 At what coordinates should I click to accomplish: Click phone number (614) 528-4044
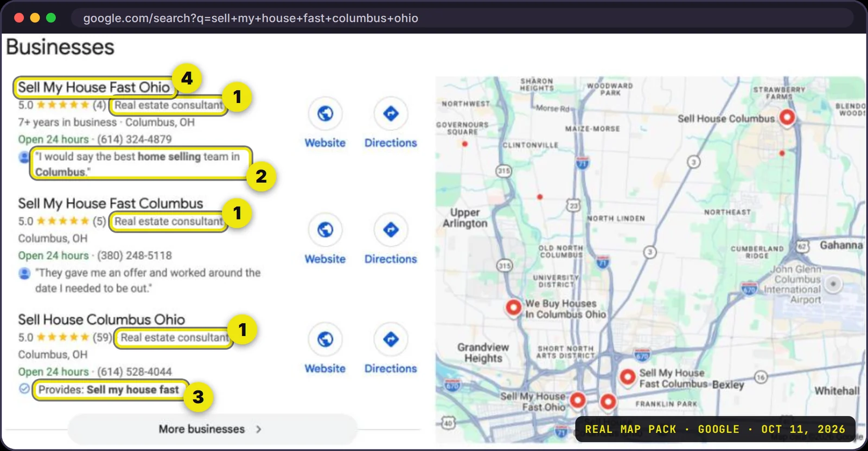point(135,372)
